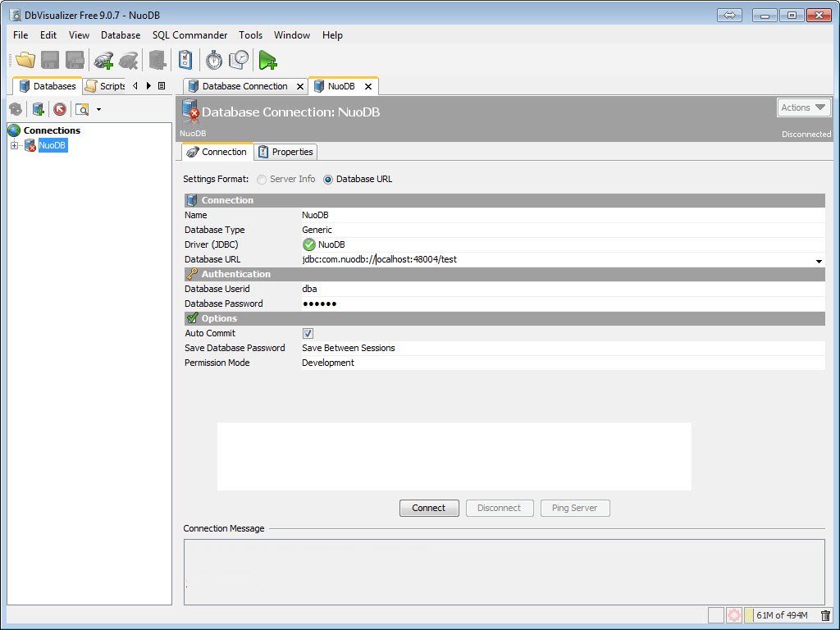Select the Server Info radio button

[262, 180]
